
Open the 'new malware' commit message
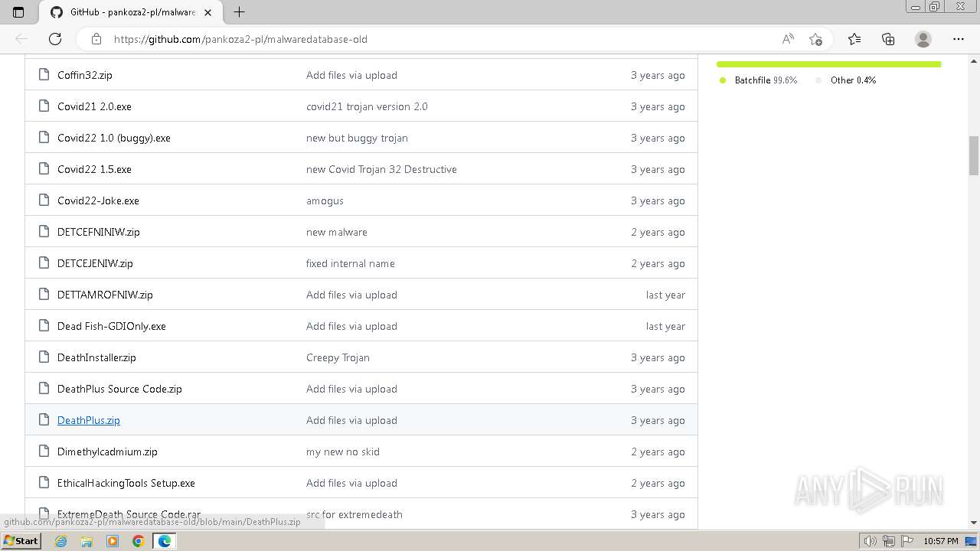pos(337,232)
